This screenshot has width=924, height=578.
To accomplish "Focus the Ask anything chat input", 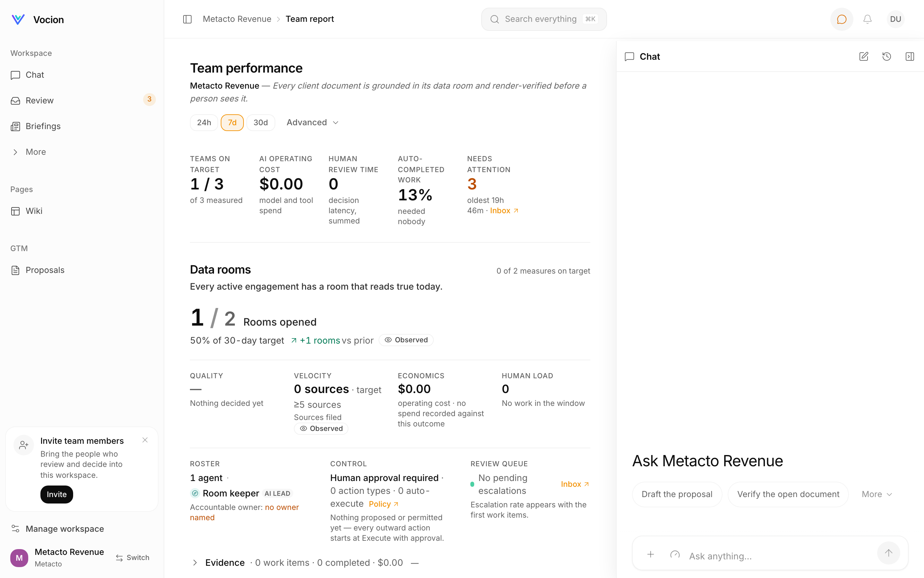I will (779, 556).
